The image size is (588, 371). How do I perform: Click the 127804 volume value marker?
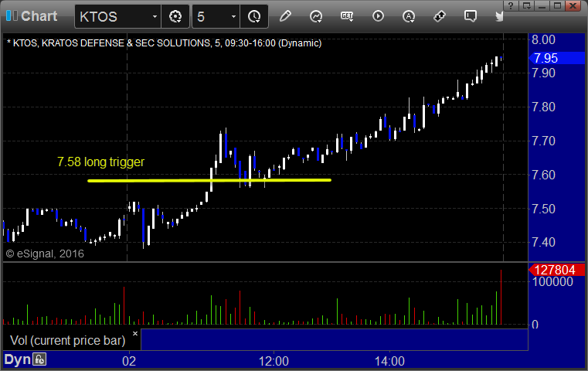click(556, 270)
